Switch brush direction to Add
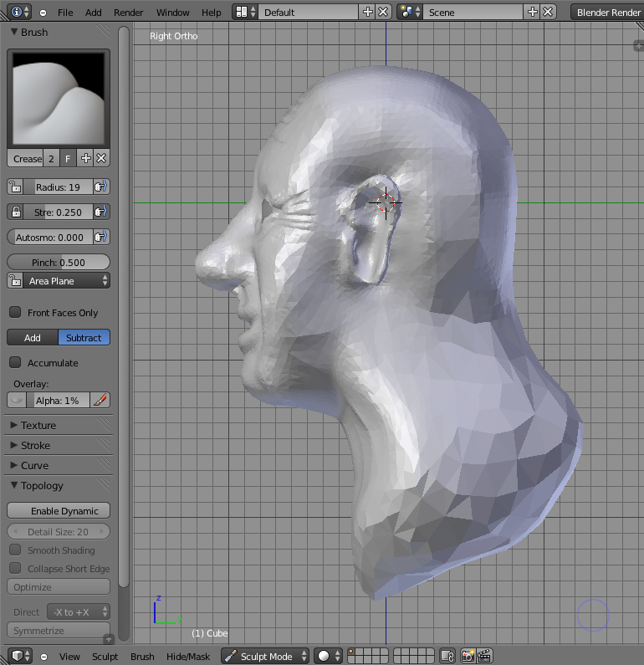This screenshot has height=665, width=644. click(33, 338)
